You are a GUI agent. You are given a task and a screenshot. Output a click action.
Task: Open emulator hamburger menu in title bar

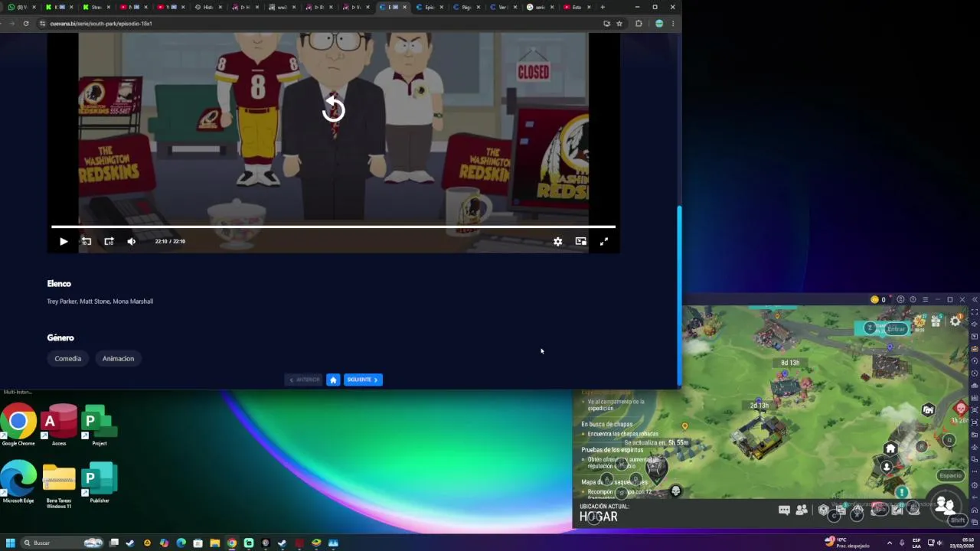[925, 299]
